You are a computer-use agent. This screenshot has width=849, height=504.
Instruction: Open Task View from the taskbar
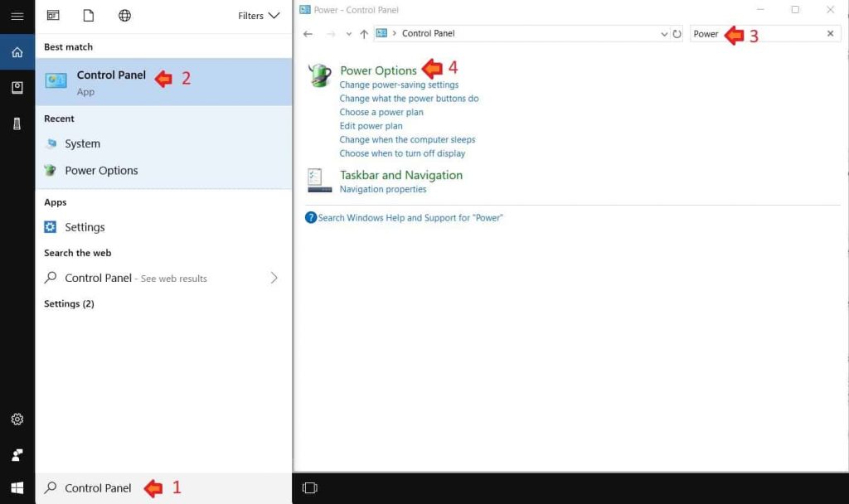(x=309, y=488)
